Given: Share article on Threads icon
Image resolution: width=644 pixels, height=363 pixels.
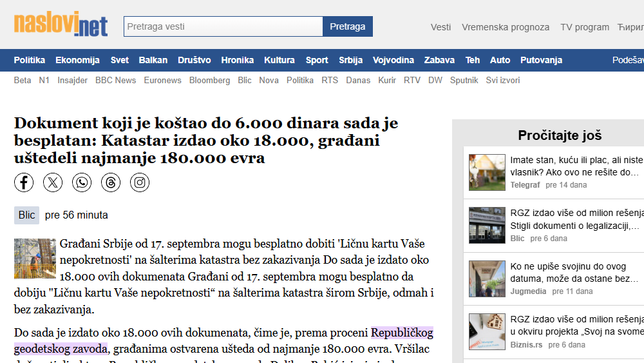Looking at the screenshot, I should coord(111,182).
